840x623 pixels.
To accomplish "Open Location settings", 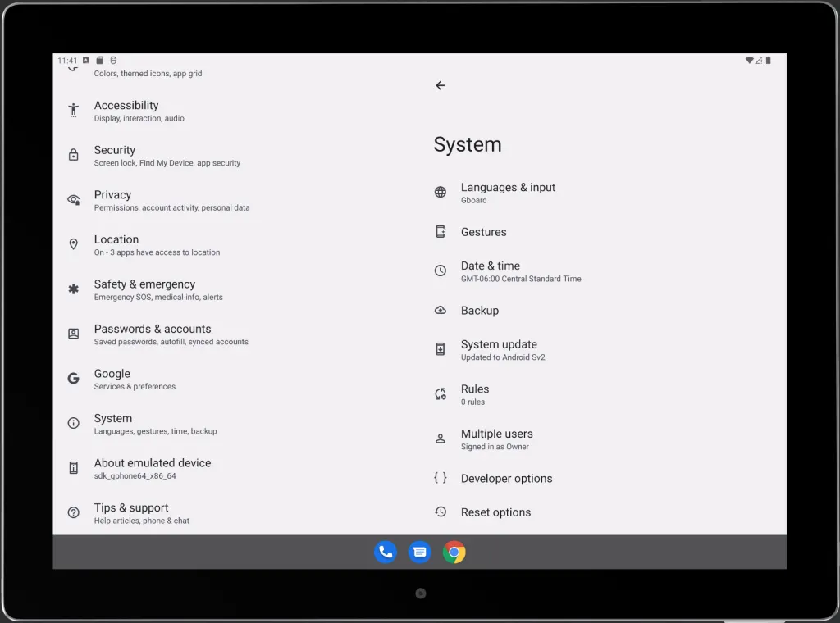I will click(x=235, y=245).
